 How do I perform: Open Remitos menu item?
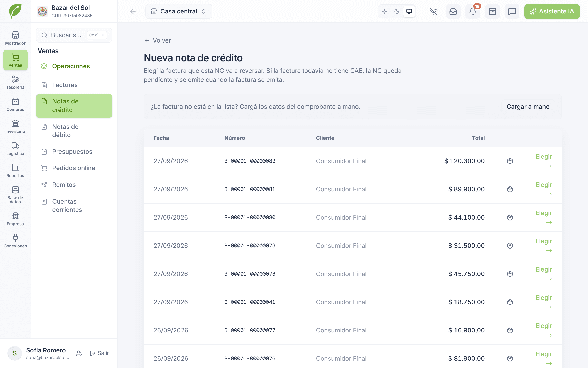pyautogui.click(x=74, y=185)
